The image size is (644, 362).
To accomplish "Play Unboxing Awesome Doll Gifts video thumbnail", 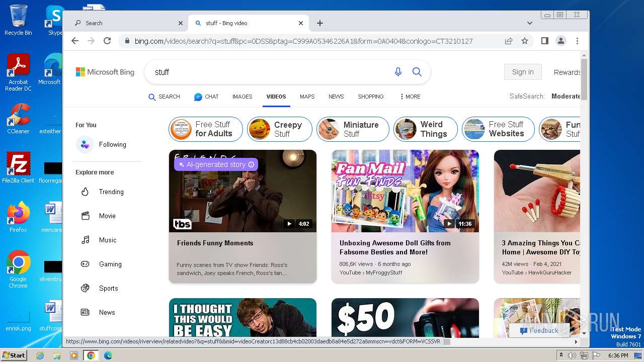I will pyautogui.click(x=405, y=191).
